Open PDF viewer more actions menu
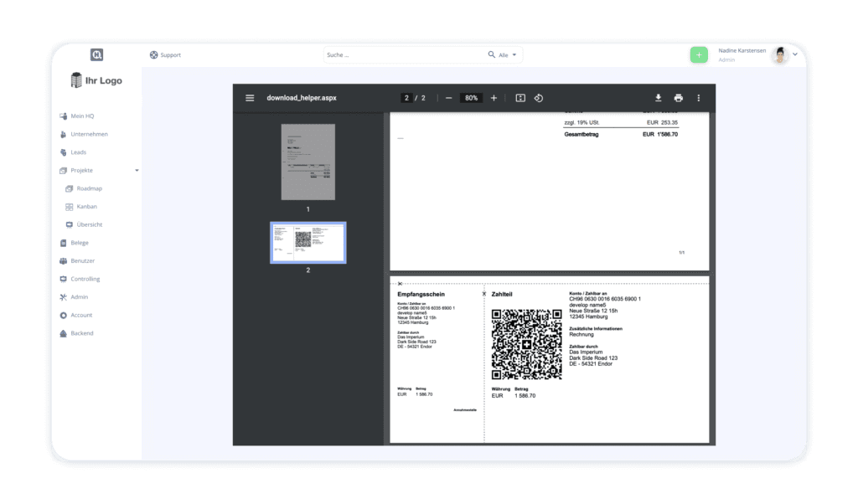 click(699, 98)
